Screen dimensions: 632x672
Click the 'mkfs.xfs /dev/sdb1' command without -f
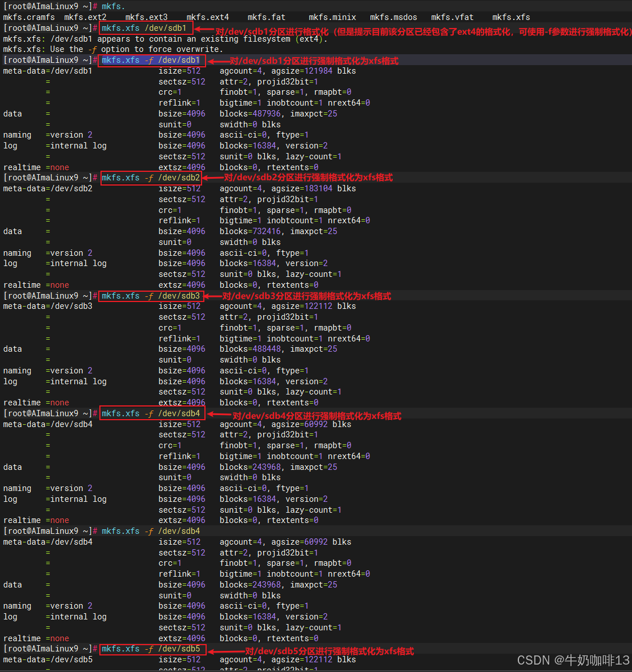pyautogui.click(x=144, y=29)
